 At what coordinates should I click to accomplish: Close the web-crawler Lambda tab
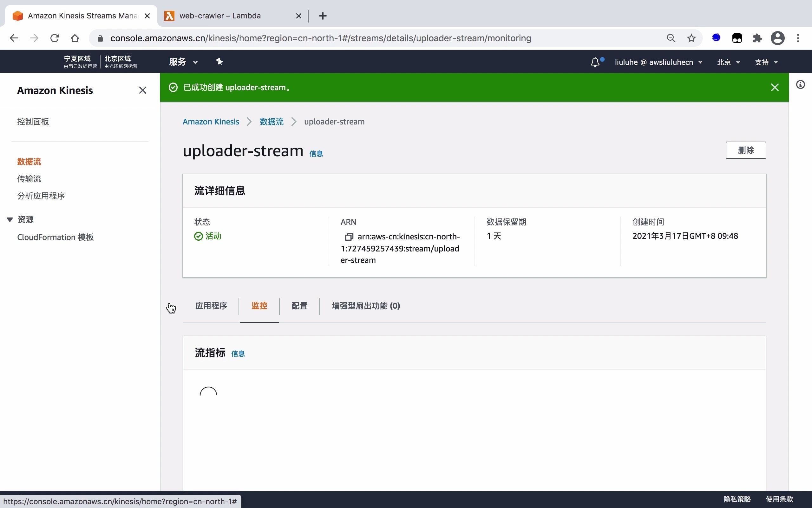point(298,16)
